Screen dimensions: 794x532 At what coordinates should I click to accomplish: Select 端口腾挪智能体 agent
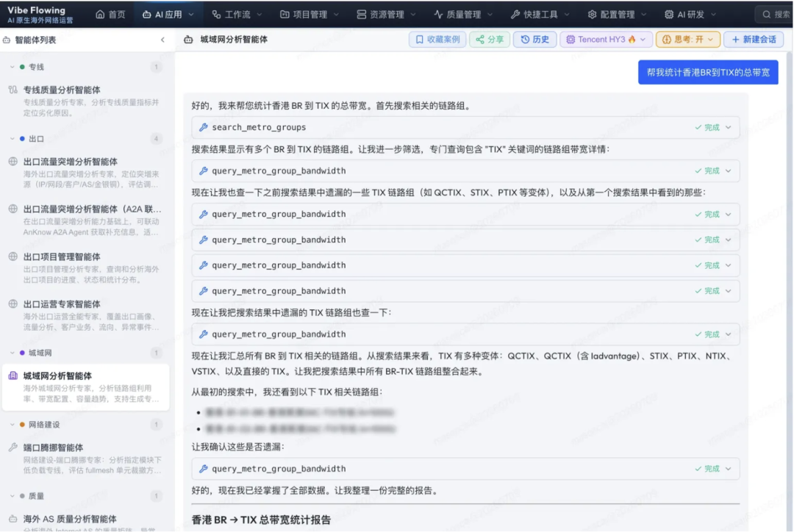pos(85,459)
